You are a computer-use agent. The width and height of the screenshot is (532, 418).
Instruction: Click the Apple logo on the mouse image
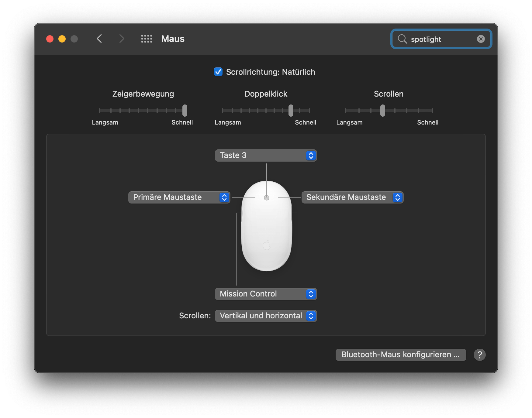266,245
